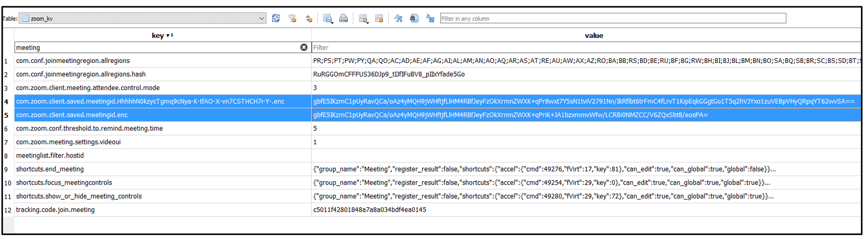Sort by the key column header
The width and height of the screenshot is (868, 239).
click(162, 35)
